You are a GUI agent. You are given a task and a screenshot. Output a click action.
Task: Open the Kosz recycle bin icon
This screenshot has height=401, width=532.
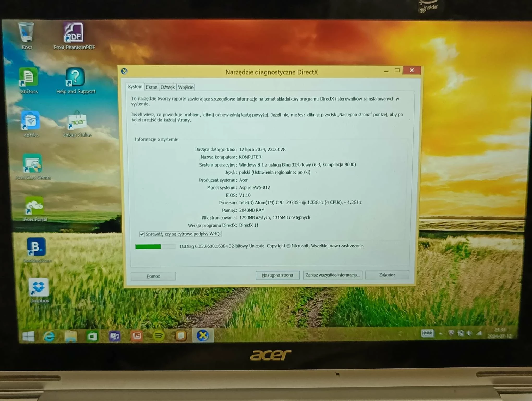pos(27,36)
